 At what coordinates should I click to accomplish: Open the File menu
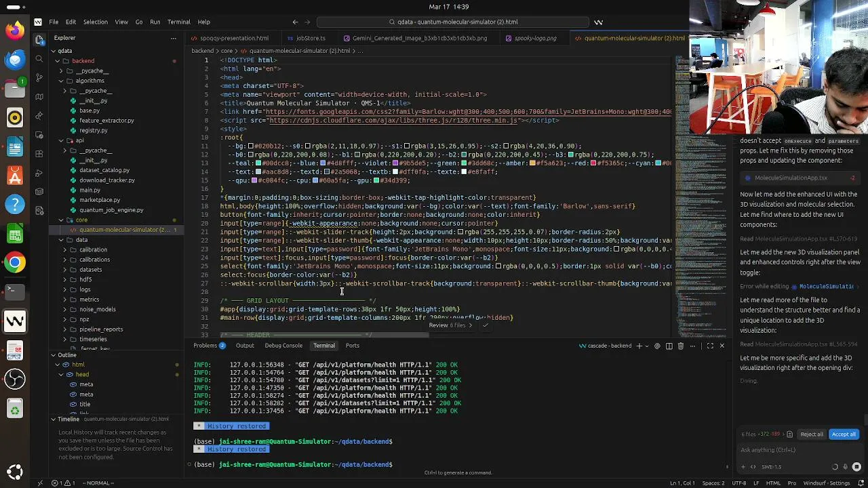pyautogui.click(x=54, y=22)
